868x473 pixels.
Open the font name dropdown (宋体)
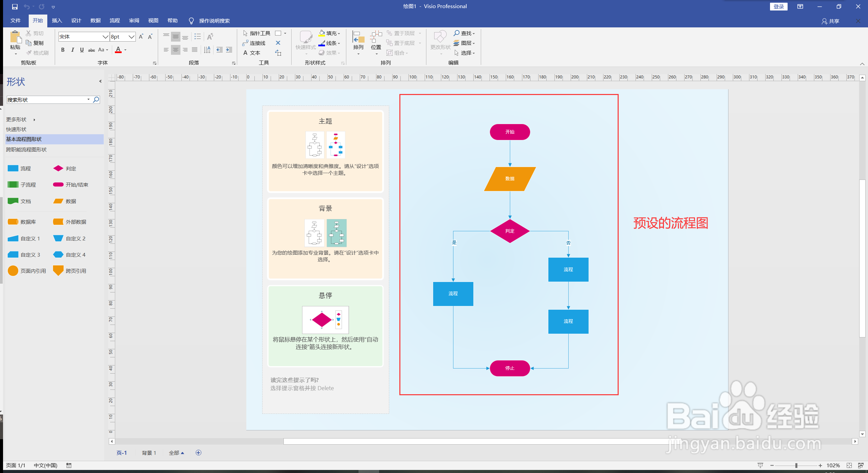tap(105, 37)
